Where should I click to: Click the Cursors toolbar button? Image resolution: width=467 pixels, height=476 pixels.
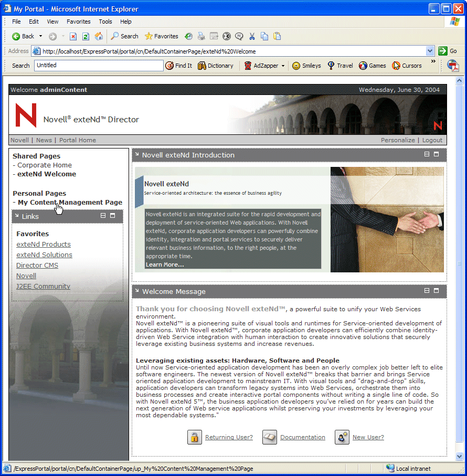407,66
